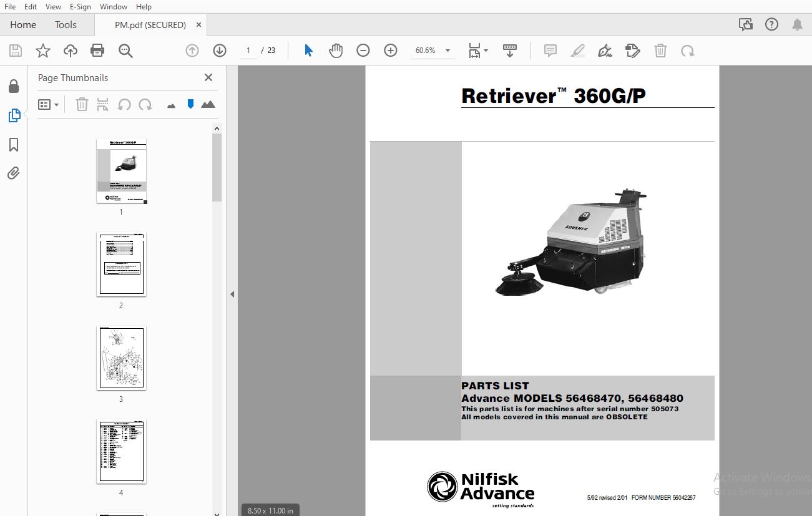Open the help question mark icon
The image size is (812, 516).
[771, 25]
